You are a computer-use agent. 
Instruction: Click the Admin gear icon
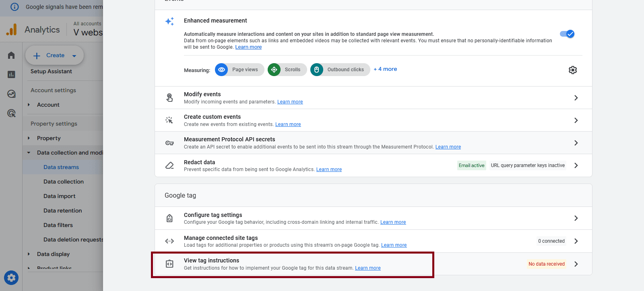(11, 278)
